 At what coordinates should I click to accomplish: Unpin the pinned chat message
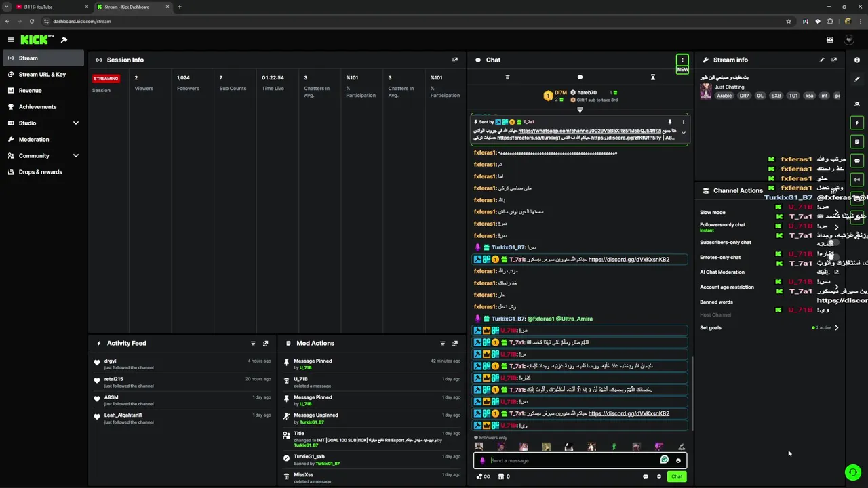[669, 122]
